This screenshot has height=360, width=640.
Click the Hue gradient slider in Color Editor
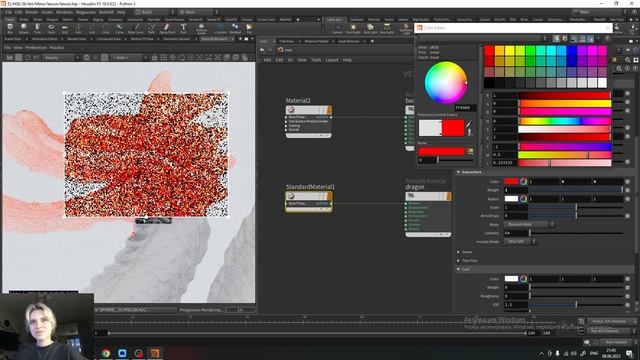pos(565,121)
